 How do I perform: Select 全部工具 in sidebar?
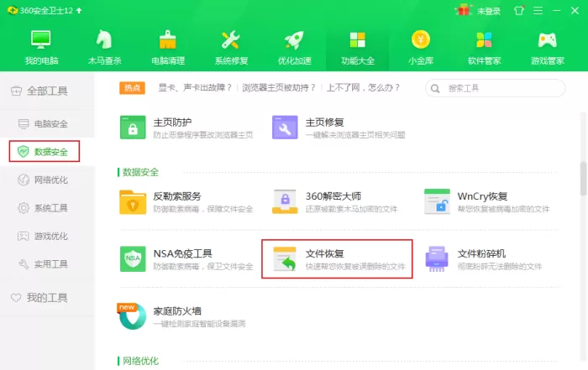point(47,91)
